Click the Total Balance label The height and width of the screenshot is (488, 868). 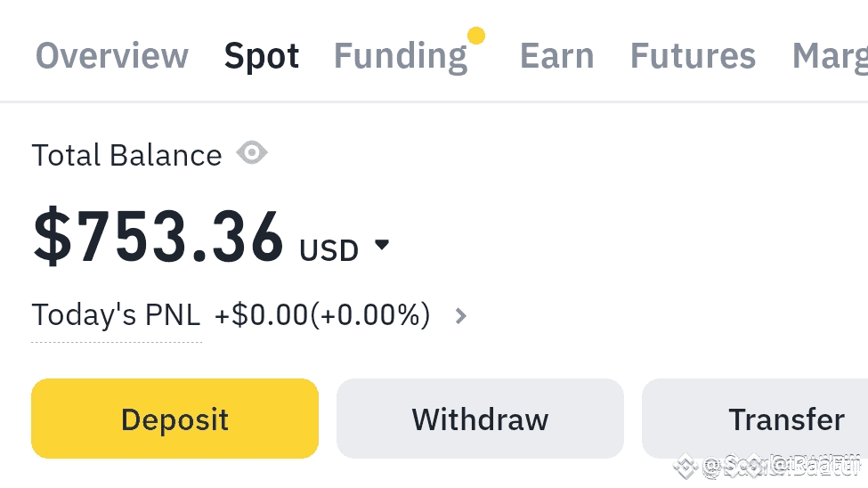(126, 156)
